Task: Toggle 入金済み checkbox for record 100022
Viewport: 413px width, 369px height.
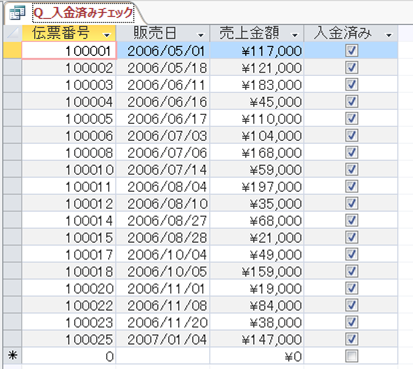Action: pos(352,305)
